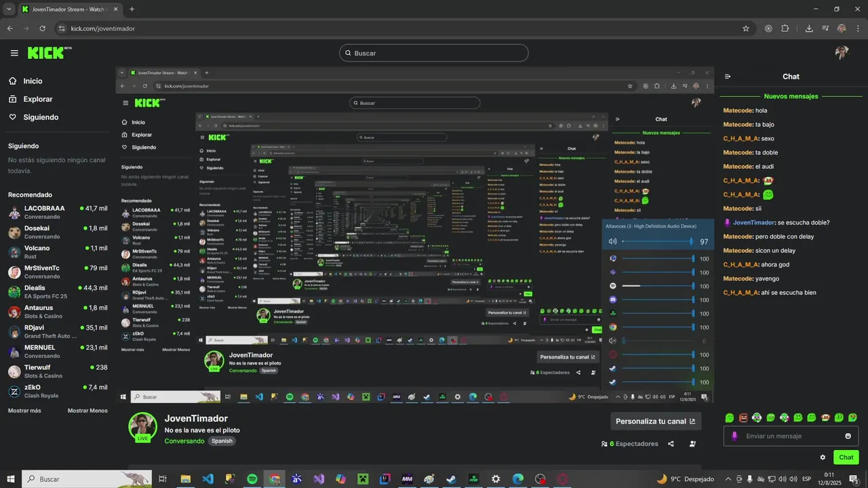The height and width of the screenshot is (488, 868).
Task: Go back in browser history
Action: tap(9, 28)
